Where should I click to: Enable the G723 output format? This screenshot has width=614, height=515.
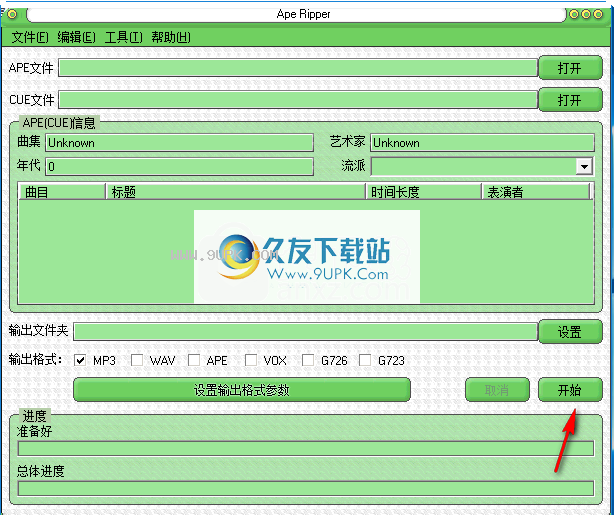[x=365, y=360]
